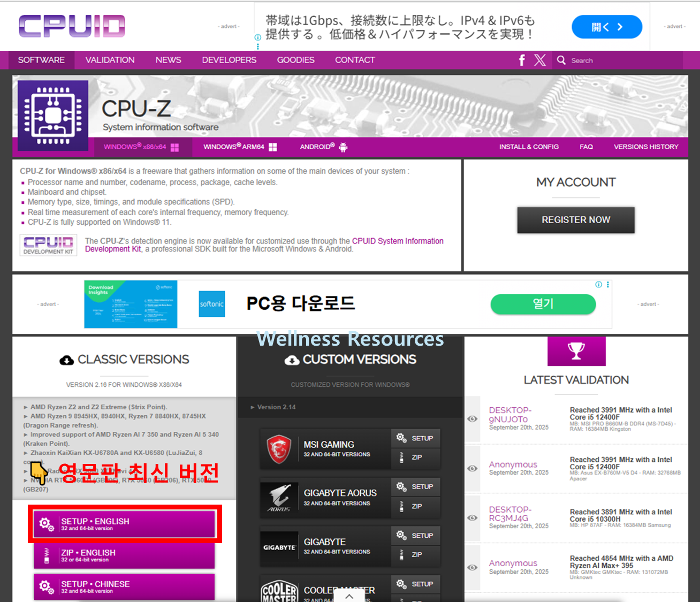Click the Windows logo beside x86/x64
This screenshot has width=700, height=602.
coord(174,147)
